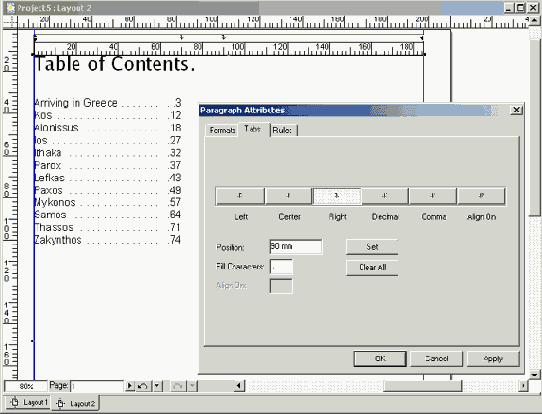
Task: Click the 'Ithaka' entry line
Action: 108,153
